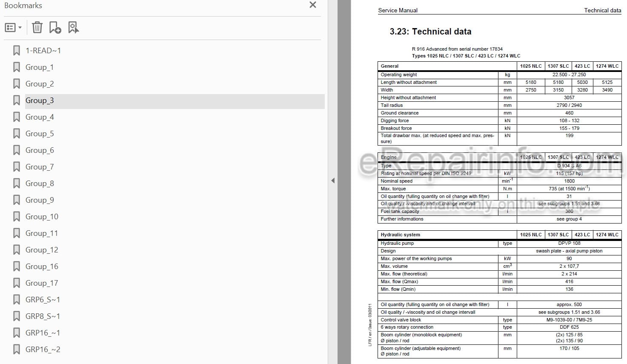Click bookmark icon beside 1-READ~1
627x364 pixels.
(17, 51)
